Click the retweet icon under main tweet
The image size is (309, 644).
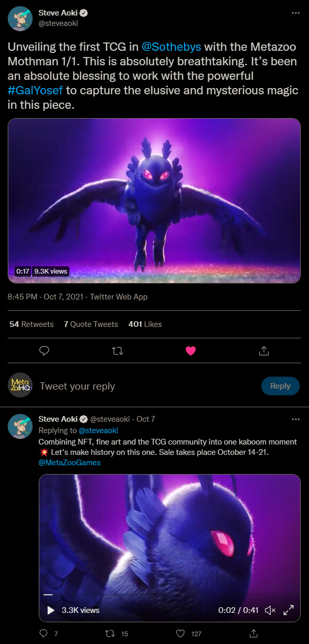point(117,351)
